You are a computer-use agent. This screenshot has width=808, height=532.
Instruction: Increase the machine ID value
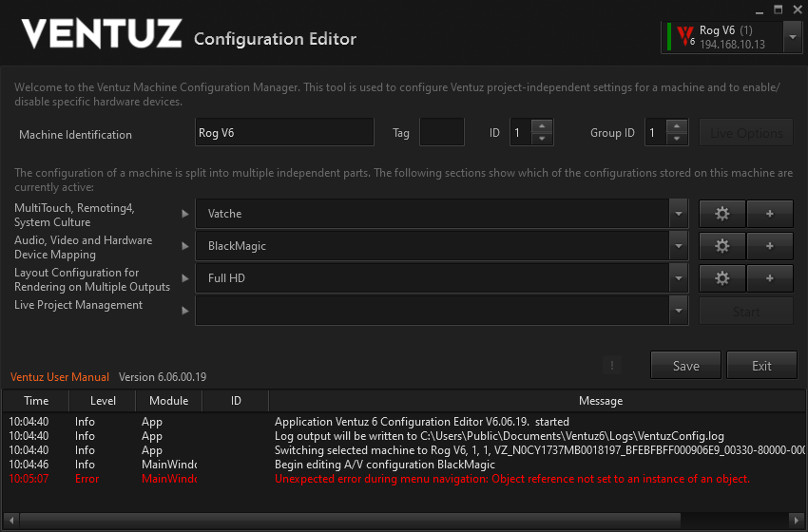pyautogui.click(x=542, y=126)
